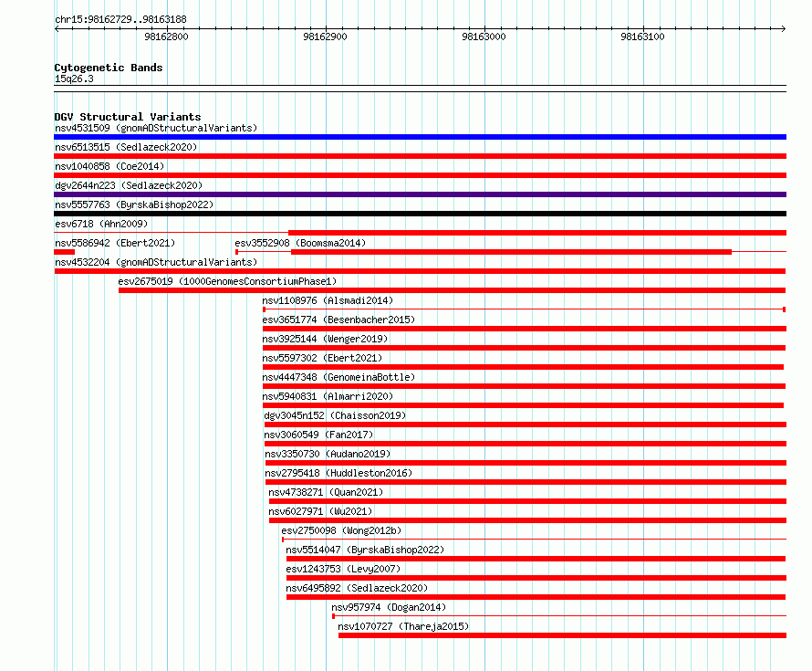Viewport: 812px width, 671px height.
Task: Click the nsv4447348 (GenomeinaBottle) label
Action: (x=338, y=377)
